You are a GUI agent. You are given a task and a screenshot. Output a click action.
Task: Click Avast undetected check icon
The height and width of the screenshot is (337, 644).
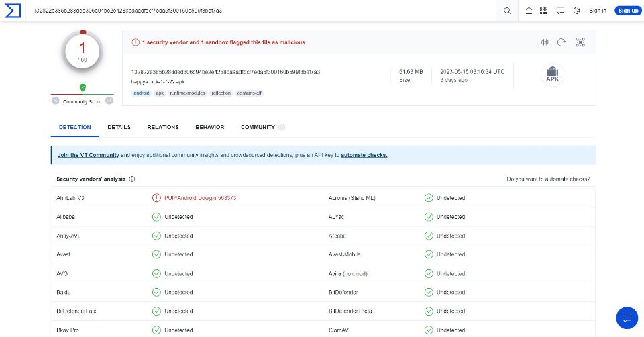coord(156,254)
